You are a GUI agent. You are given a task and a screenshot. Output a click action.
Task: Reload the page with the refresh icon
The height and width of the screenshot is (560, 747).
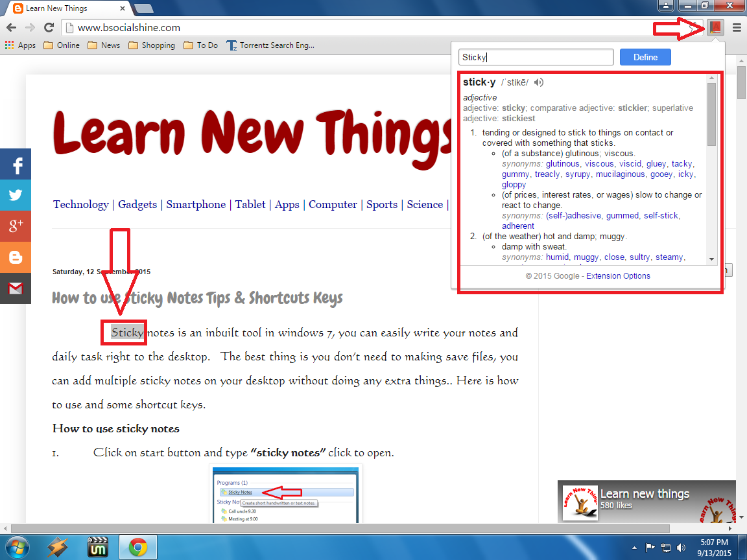pos(50,29)
